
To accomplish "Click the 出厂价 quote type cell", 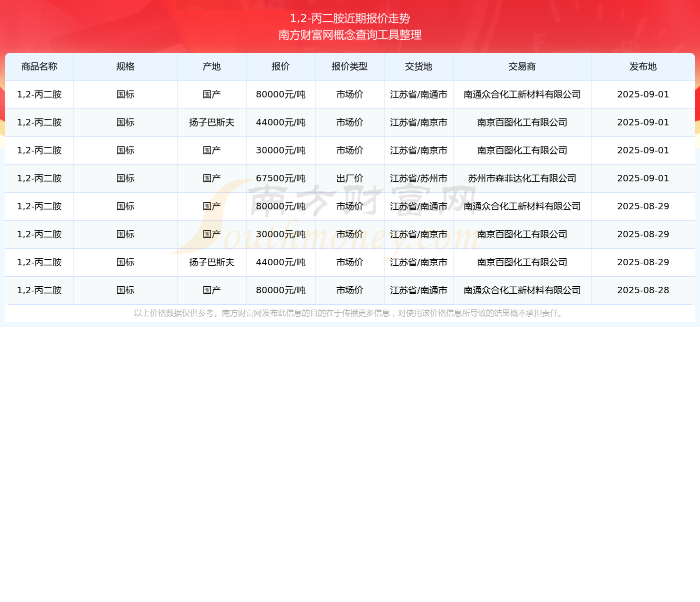I will 350,178.
